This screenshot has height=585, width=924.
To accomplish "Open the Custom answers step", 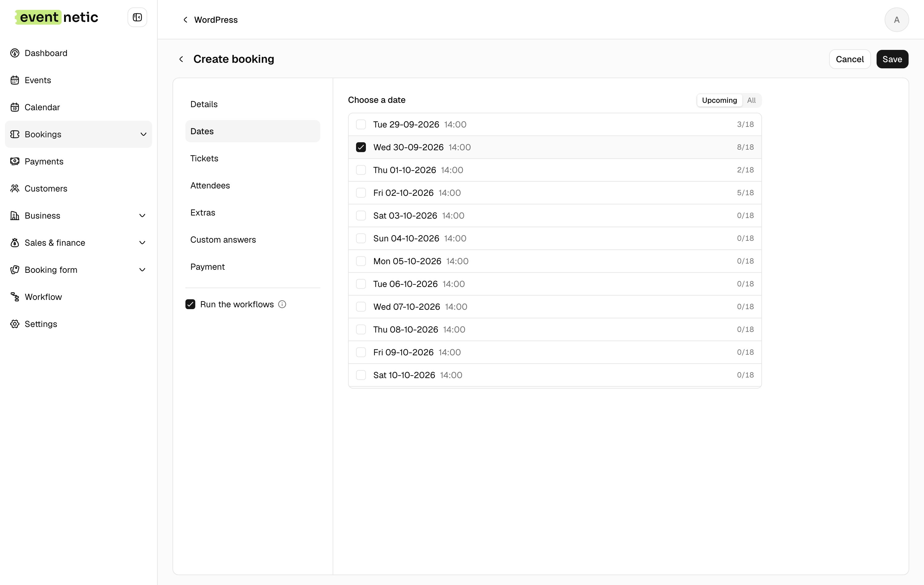I will (x=253, y=240).
